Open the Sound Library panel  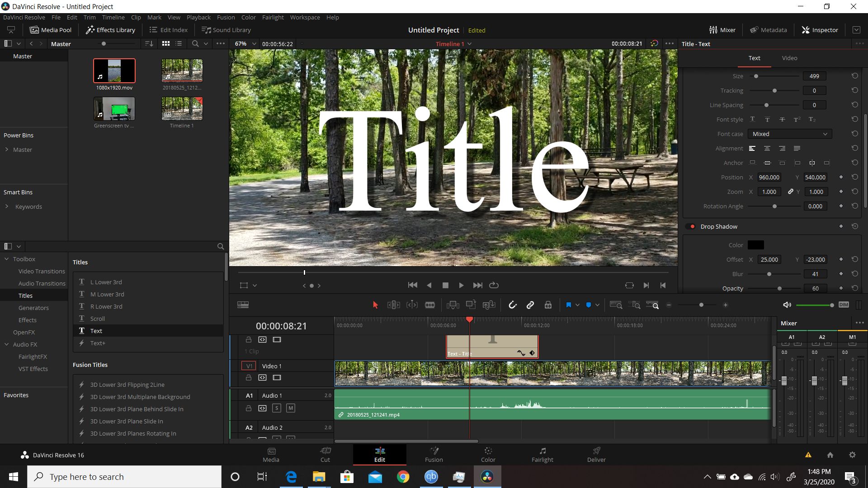pyautogui.click(x=226, y=30)
